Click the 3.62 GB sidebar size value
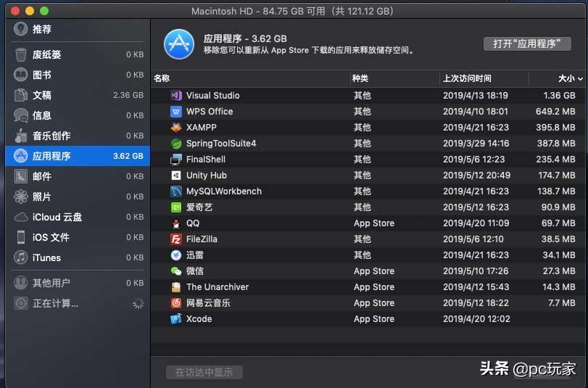 coord(128,156)
